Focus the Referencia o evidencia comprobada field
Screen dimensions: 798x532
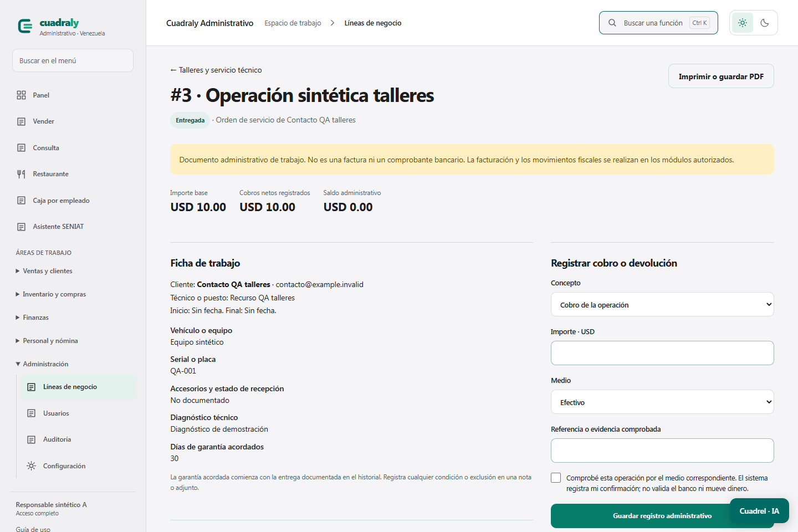pyautogui.click(x=662, y=451)
